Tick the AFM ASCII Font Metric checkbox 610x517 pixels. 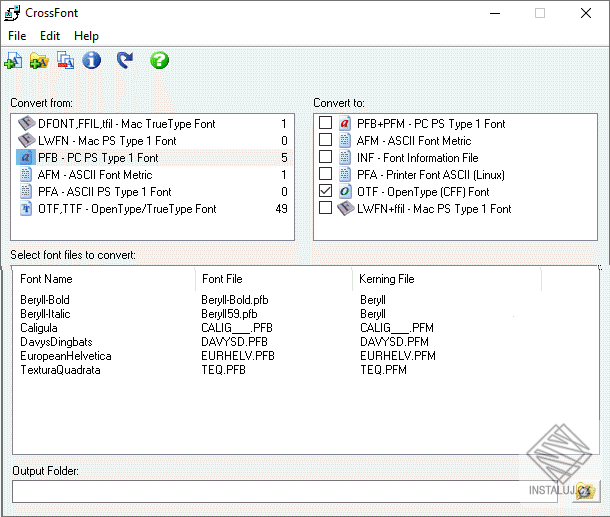click(325, 141)
